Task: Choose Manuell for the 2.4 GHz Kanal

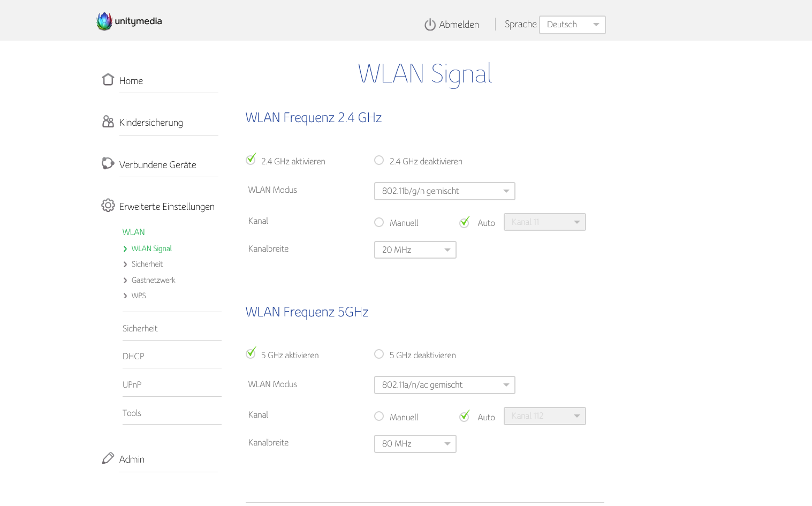Action: [x=379, y=222]
